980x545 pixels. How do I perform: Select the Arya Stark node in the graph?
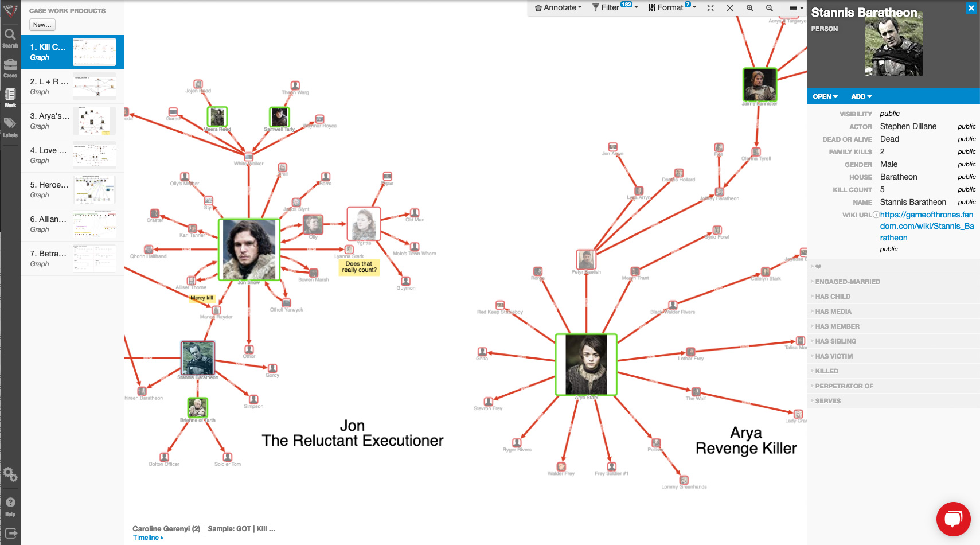tap(586, 365)
